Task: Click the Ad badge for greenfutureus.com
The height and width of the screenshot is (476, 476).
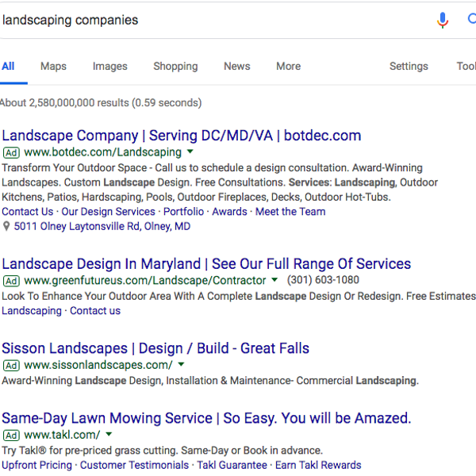Action: 11,281
